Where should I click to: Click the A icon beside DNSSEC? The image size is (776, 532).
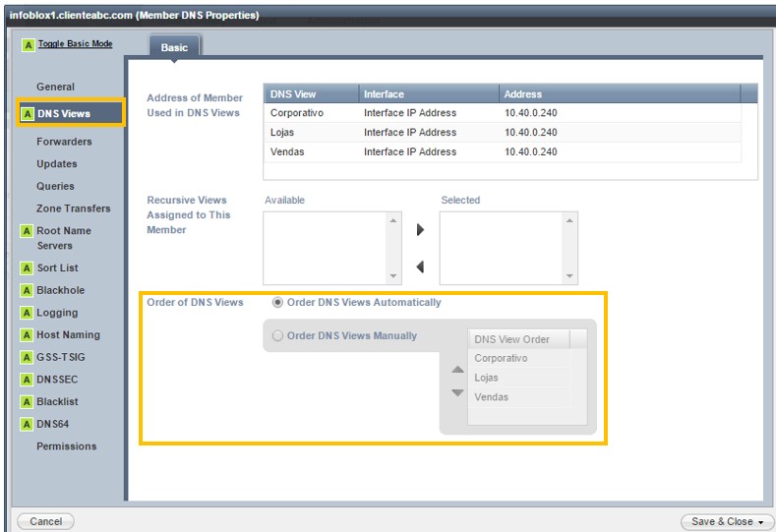pos(27,380)
